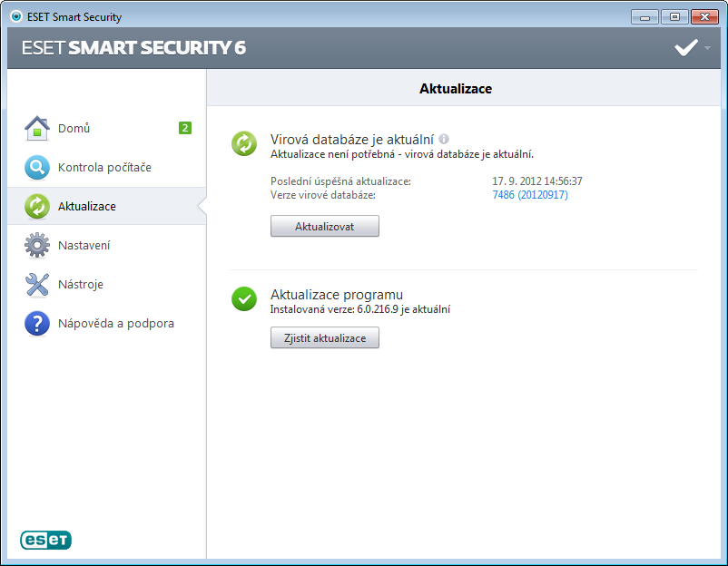This screenshot has height=566, width=728.
Task: Open virus database version link 7486 (20120917)
Action: 530,195
